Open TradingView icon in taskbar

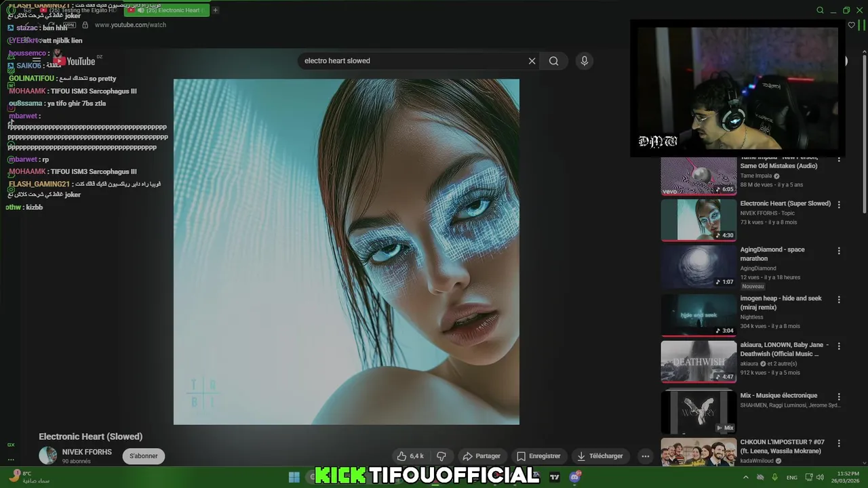click(x=555, y=477)
